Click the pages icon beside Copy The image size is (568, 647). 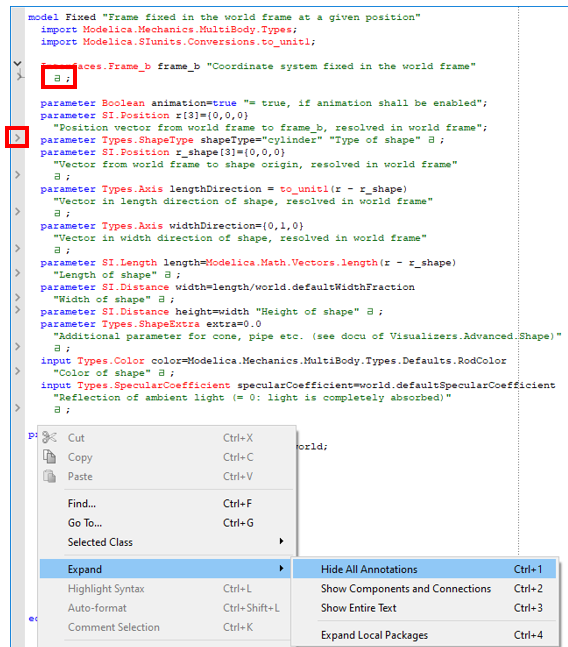[49, 457]
